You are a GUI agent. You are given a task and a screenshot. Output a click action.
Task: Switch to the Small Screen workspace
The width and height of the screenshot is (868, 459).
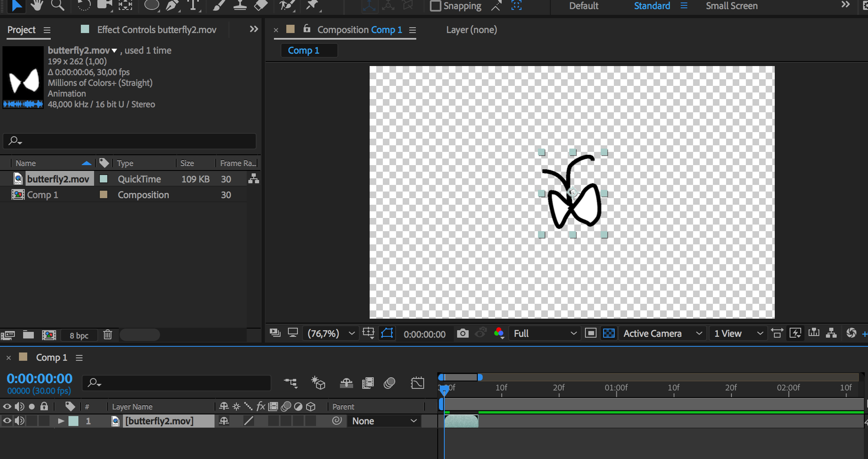point(731,6)
